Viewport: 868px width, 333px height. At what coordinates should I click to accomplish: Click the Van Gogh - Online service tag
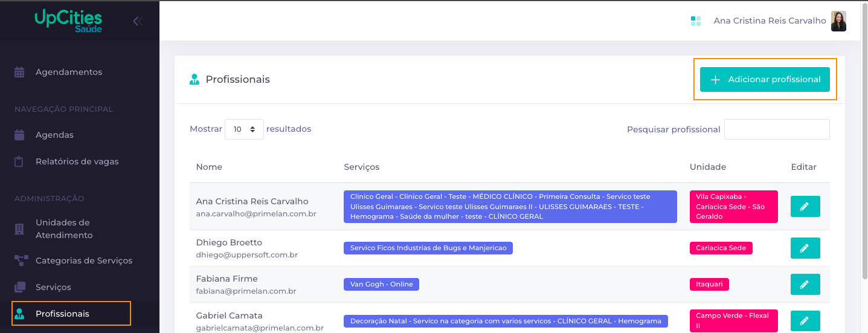[x=381, y=284]
